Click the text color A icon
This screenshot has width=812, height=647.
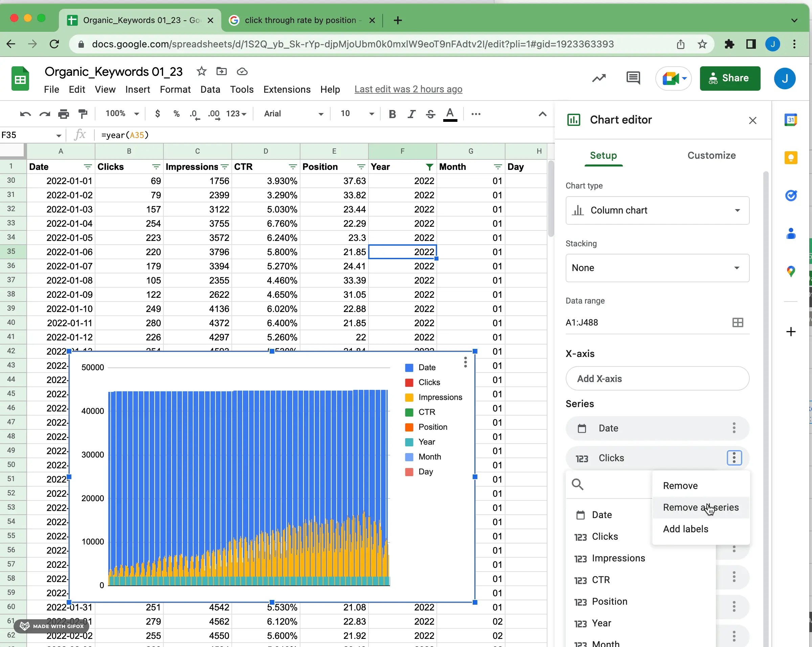click(450, 114)
